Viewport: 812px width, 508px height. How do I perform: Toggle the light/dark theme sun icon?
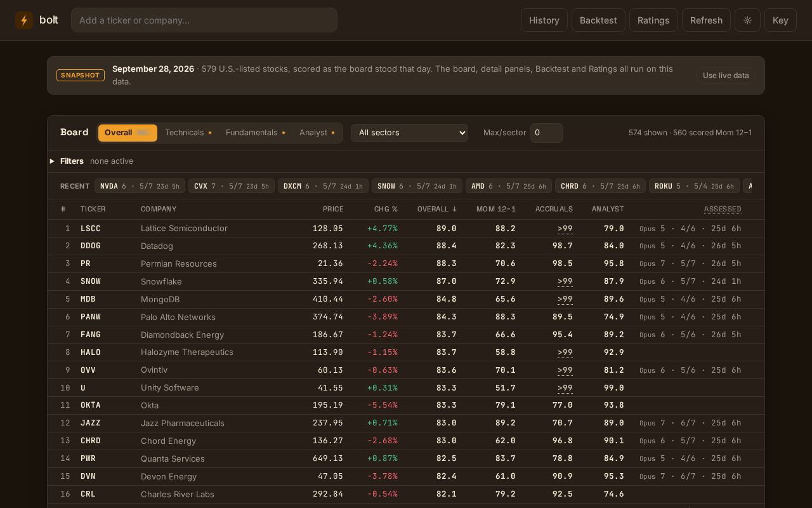point(747,20)
